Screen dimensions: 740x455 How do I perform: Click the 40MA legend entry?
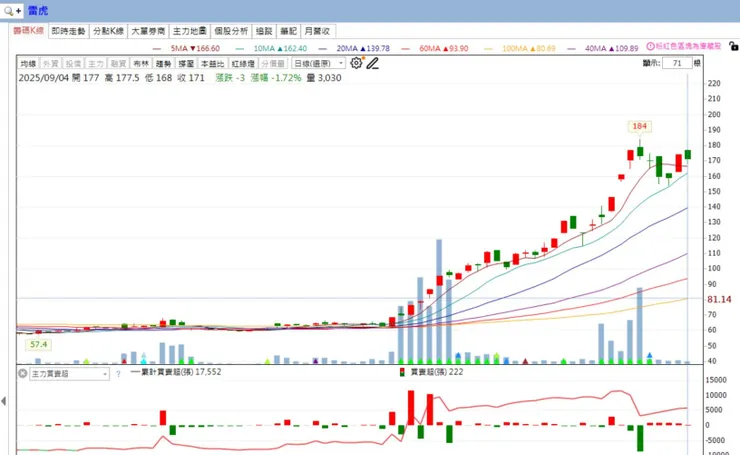tap(603, 48)
